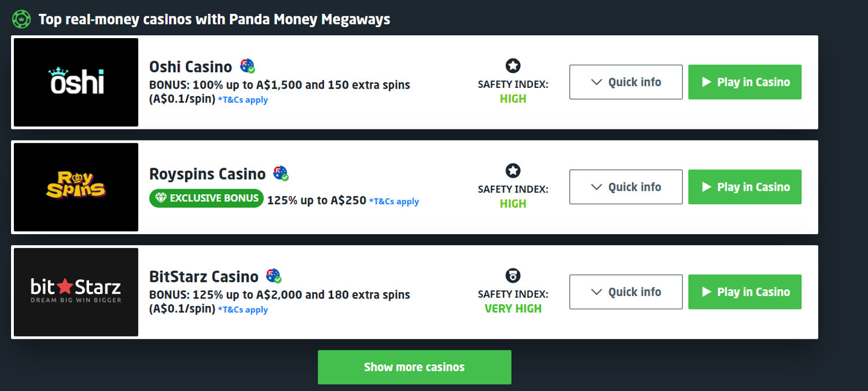Screen dimensions: 868x391
Task: Expand Quick info for BitStarz Casino
Action: click(626, 292)
